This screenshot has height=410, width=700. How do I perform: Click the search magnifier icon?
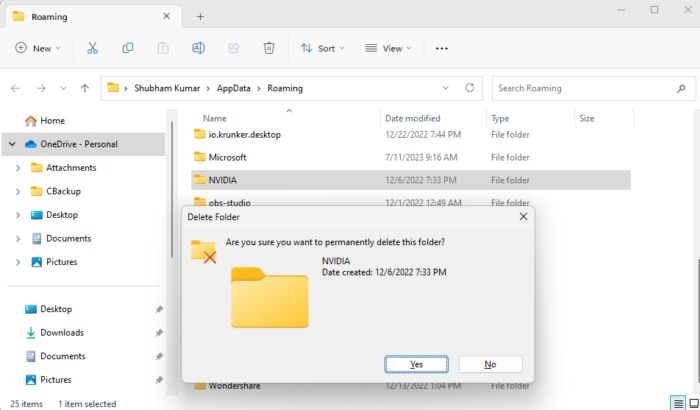(x=681, y=88)
